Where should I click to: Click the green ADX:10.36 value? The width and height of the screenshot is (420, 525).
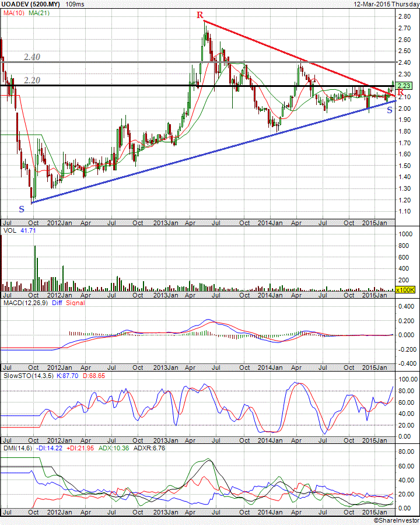click(114, 448)
